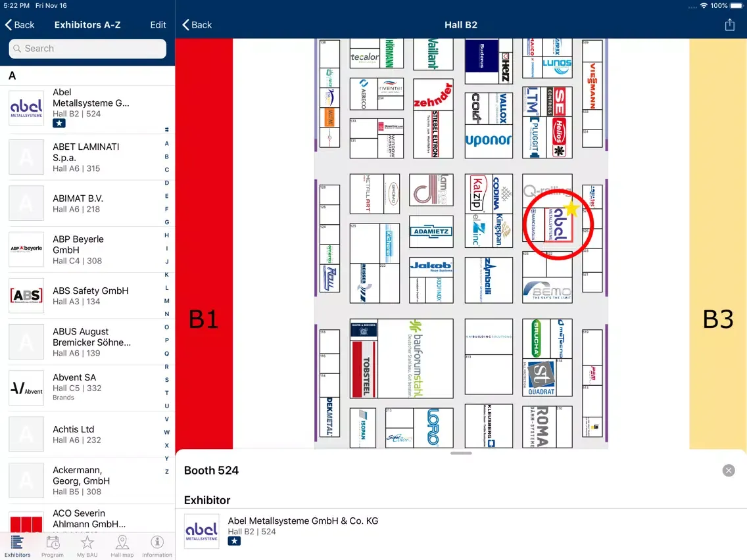Open the Information tab
This screenshot has height=560, width=747.
[x=157, y=546]
